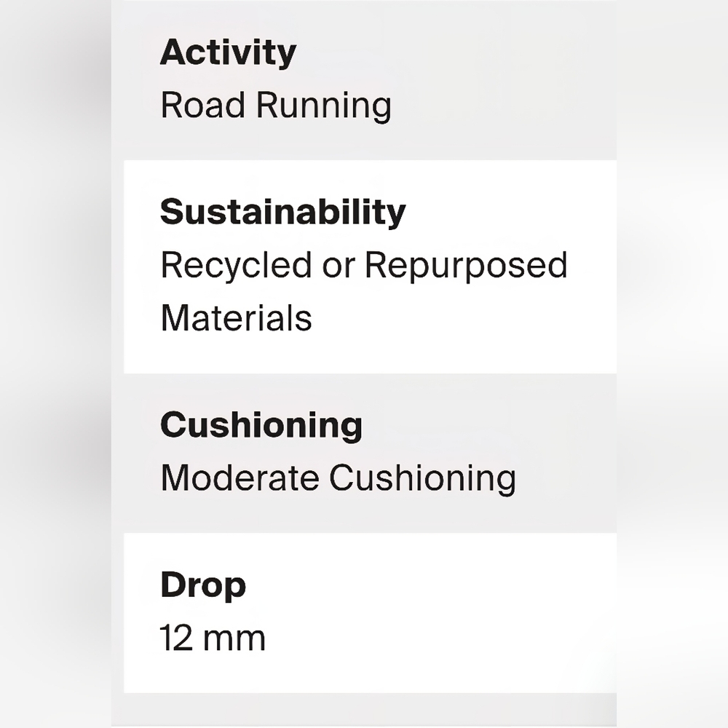Viewport: 728px width, 728px height.
Task: Click the Recycled or Repurposed line
Action: tap(363, 265)
